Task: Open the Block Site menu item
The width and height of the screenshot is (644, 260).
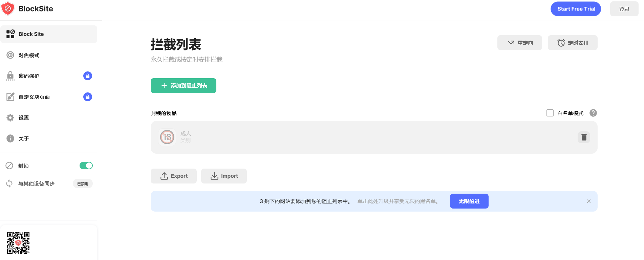Action: coord(49,34)
